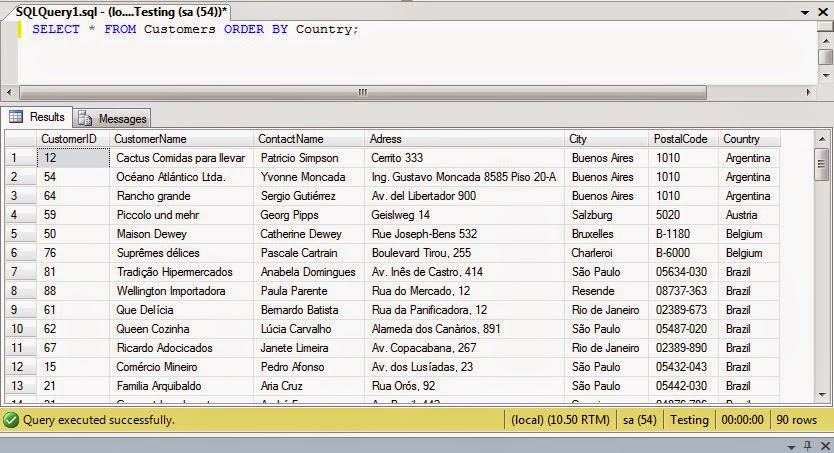
Task: Click the Rancho grande customer cell
Action: 181,196
